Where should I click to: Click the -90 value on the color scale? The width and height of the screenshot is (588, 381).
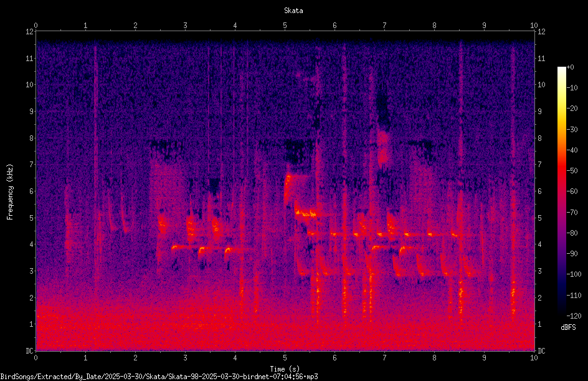[x=572, y=254]
